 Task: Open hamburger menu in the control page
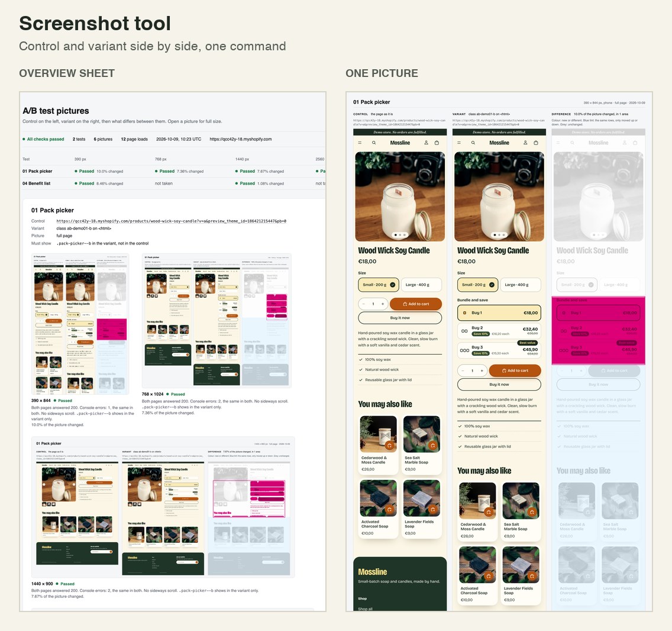tap(360, 143)
